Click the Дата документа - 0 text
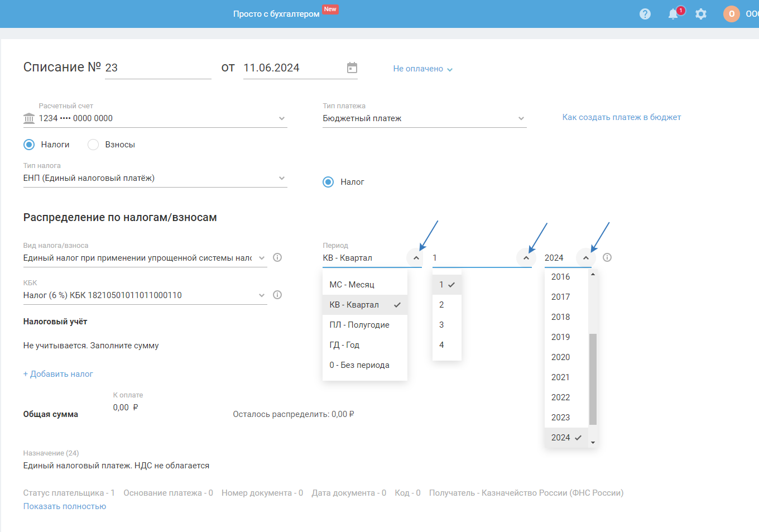759x532 pixels. [349, 493]
